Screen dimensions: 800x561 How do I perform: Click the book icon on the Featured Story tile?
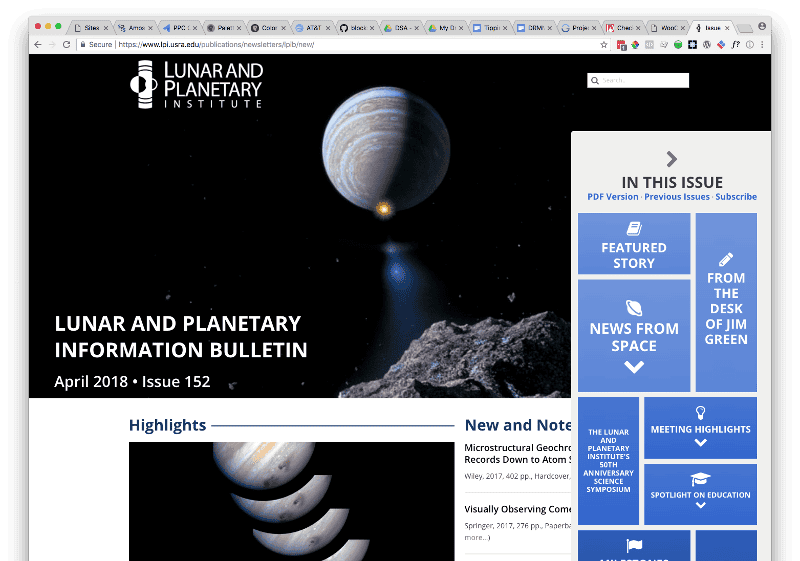[634, 228]
